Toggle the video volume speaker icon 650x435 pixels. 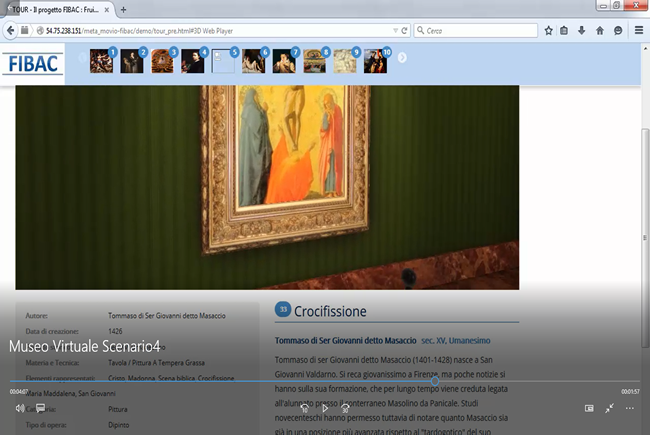pyautogui.click(x=19, y=408)
